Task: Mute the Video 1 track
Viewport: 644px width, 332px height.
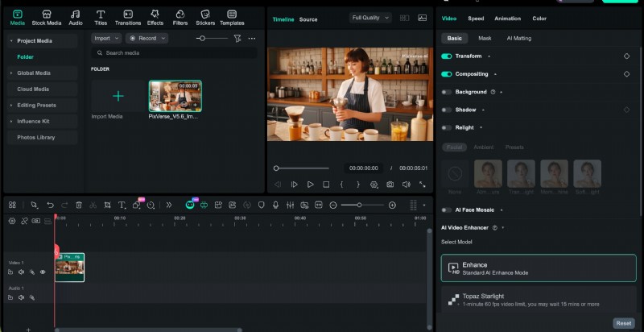Action: coord(21,272)
